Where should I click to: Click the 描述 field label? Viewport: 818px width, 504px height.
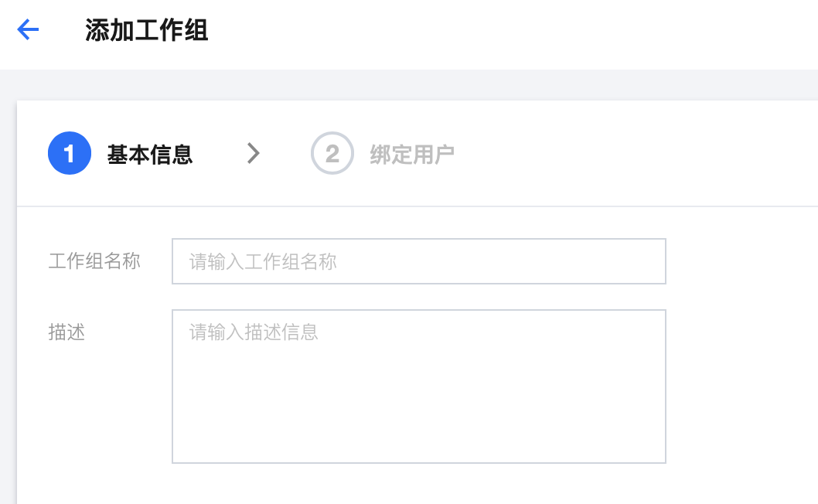coord(66,332)
